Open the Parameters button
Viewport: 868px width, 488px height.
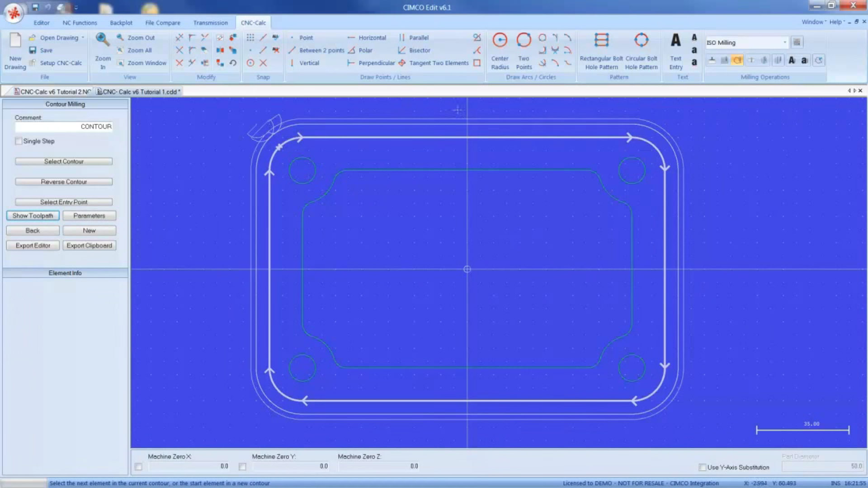[x=89, y=216]
